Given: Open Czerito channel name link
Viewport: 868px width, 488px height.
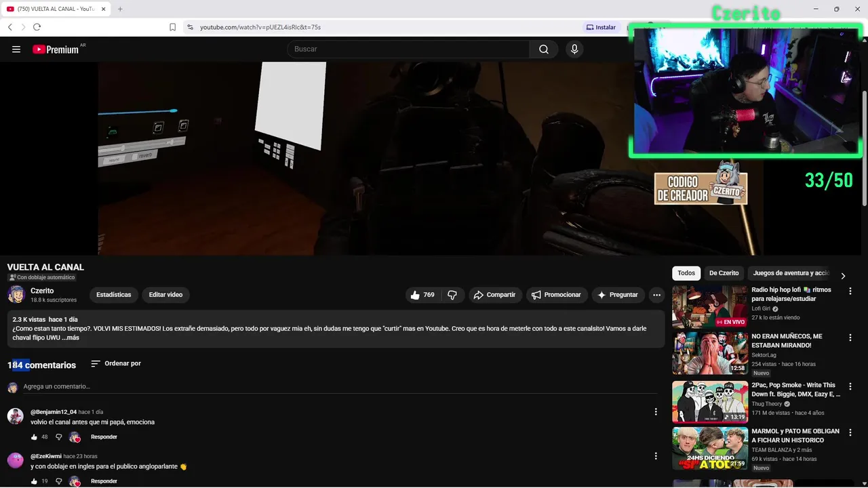Looking at the screenshot, I should pos(42,291).
